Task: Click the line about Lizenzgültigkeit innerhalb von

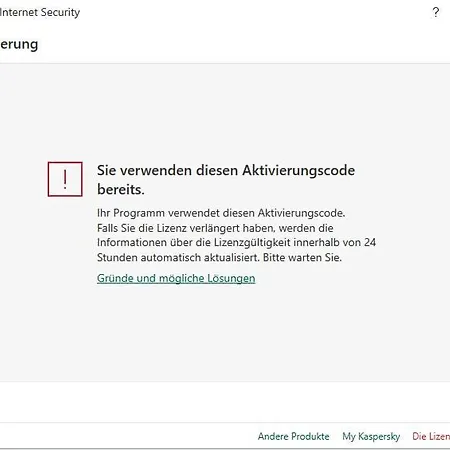Action: (x=236, y=242)
